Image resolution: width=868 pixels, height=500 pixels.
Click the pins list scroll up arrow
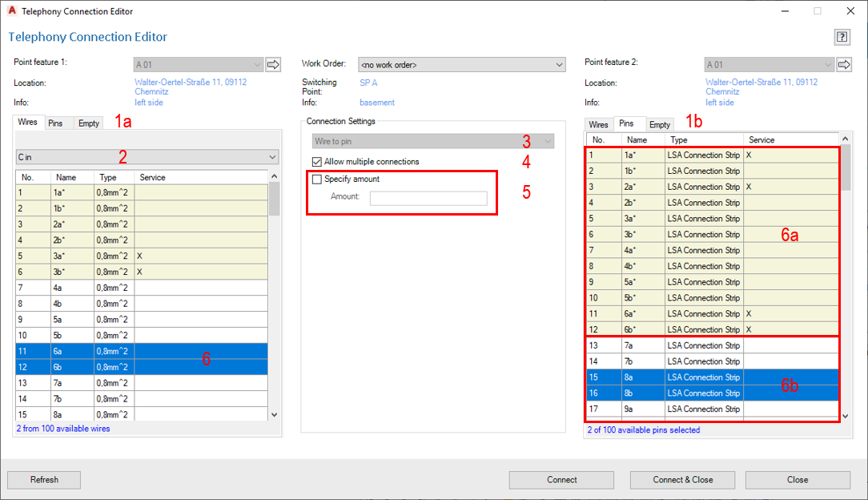(846, 139)
